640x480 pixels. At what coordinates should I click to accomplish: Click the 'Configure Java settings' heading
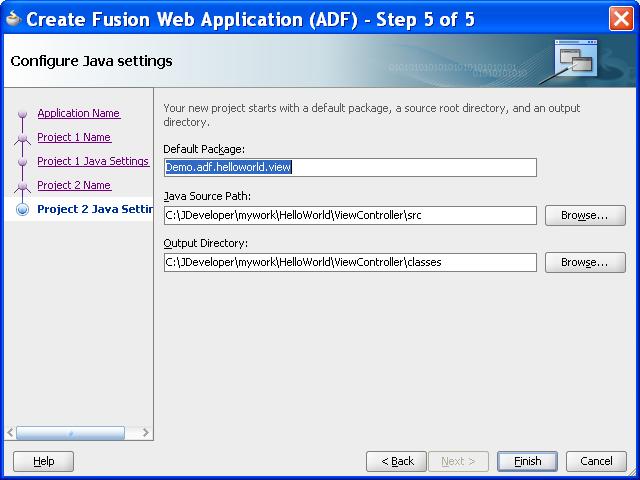click(x=91, y=61)
